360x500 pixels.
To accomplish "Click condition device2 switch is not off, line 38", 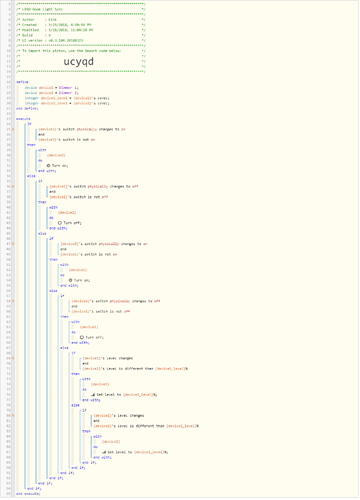I will point(79,197).
